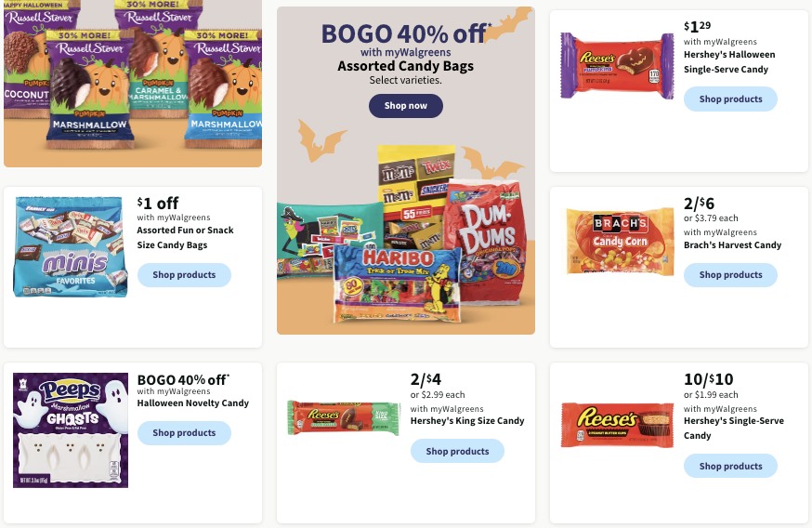Viewport: 812px width, 528px height.
Task: Click the Hershey's Halloween Single-Serve Candy title
Action: coord(729,61)
